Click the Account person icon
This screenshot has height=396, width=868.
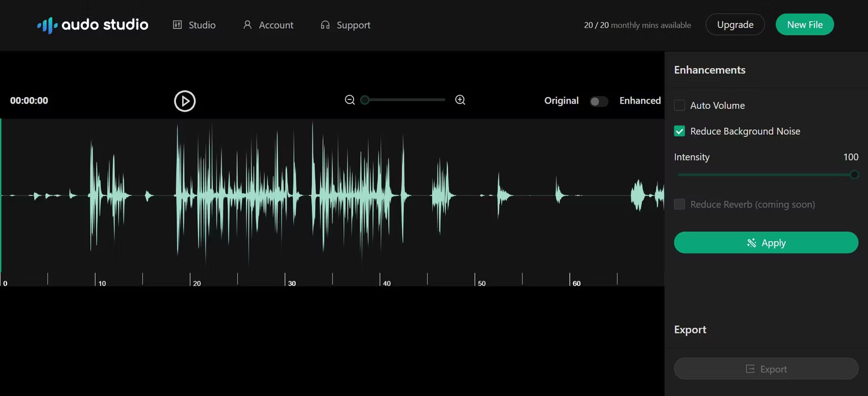pos(247,25)
